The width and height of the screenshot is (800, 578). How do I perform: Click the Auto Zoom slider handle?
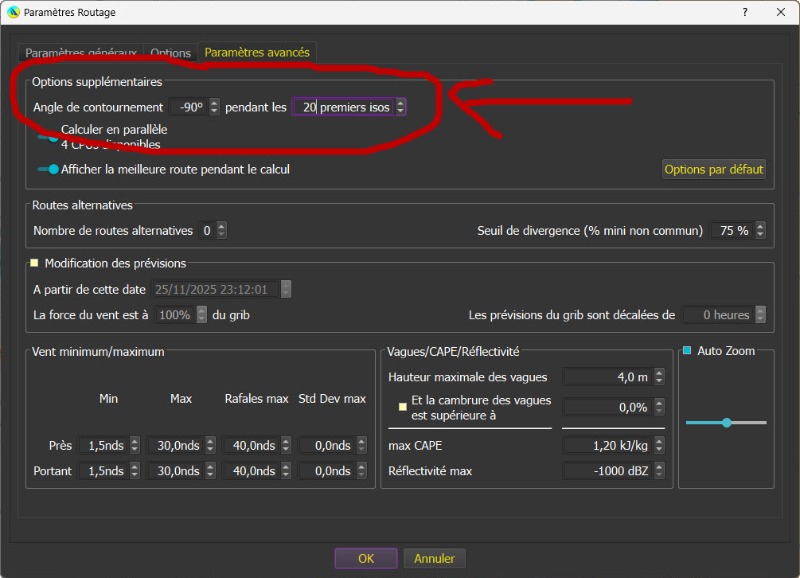pyautogui.click(x=727, y=423)
